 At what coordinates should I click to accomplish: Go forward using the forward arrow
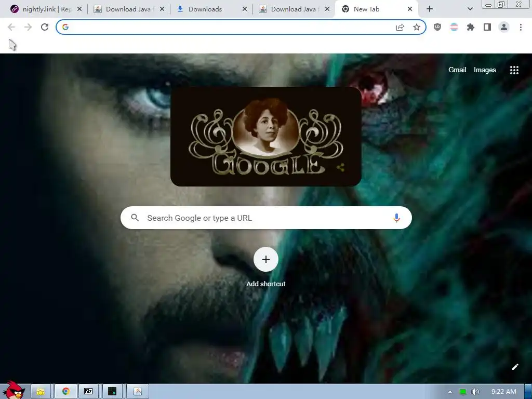click(28, 27)
